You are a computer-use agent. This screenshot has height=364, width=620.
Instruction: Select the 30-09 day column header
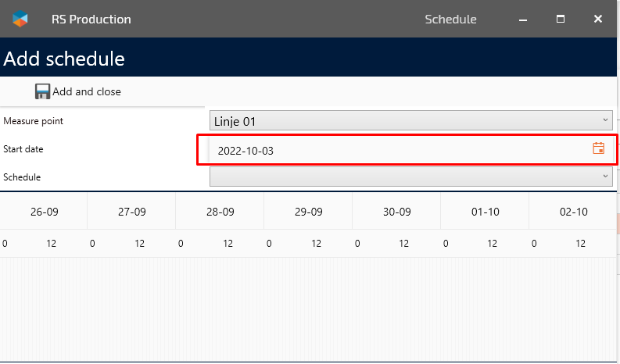pyautogui.click(x=397, y=212)
